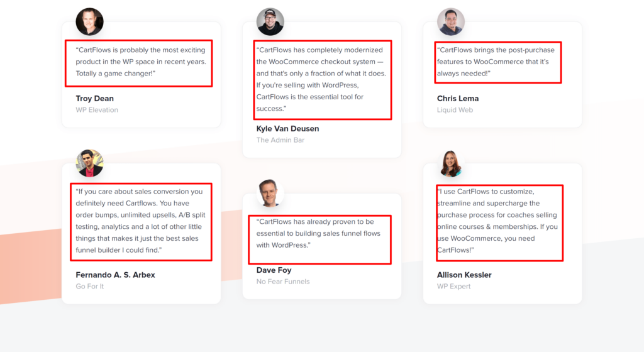Select the Allison Kessler name

[x=464, y=275]
